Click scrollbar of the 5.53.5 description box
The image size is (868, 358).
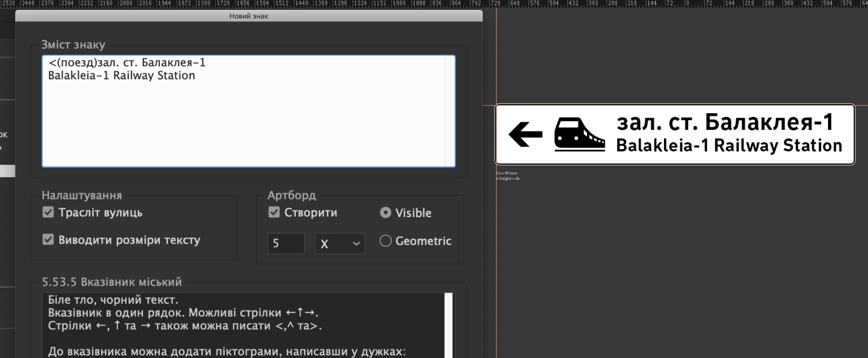[448, 324]
